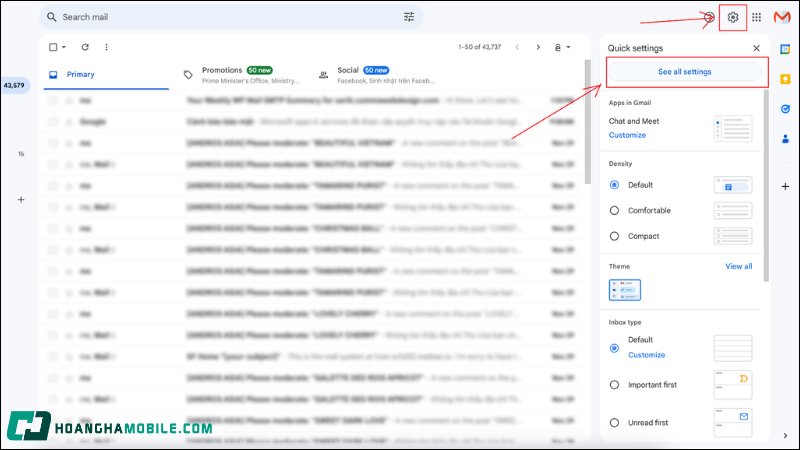Click the 43,579 unread count badge
This screenshot has width=800, height=450.
pos(14,85)
